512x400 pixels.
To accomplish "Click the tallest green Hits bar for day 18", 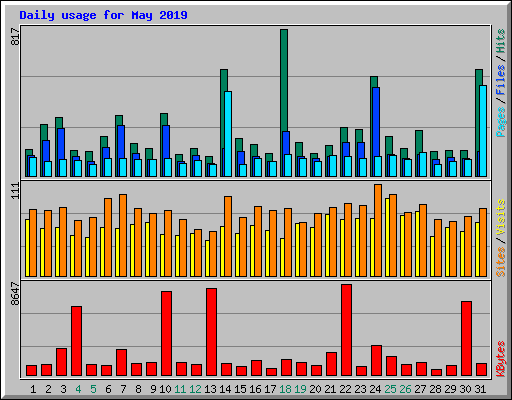I will pyautogui.click(x=284, y=80).
